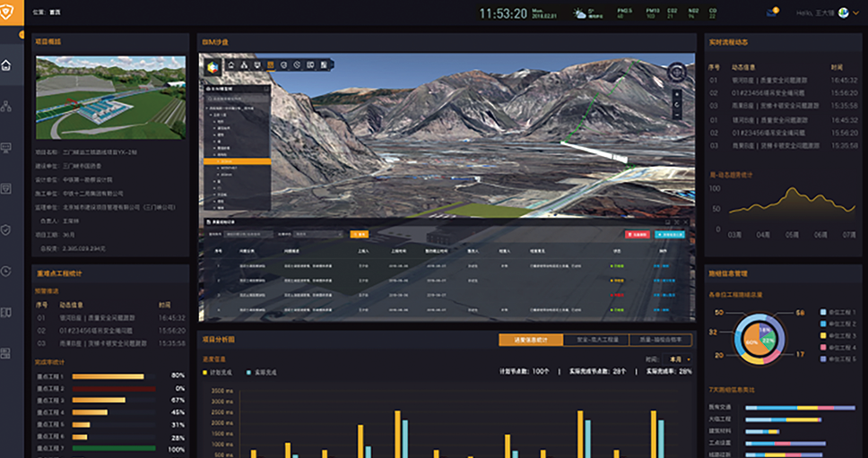868x458 pixels.
Task: Open the organization hierarchy sidebar icon
Action: click(x=7, y=107)
